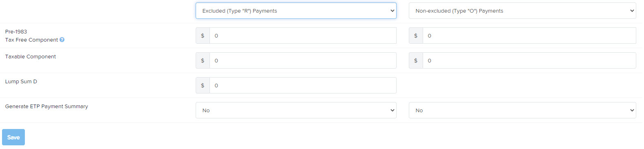Click the dollar sign before Excluded Taxable Component field
This screenshot has height=149, width=644.
203,60
